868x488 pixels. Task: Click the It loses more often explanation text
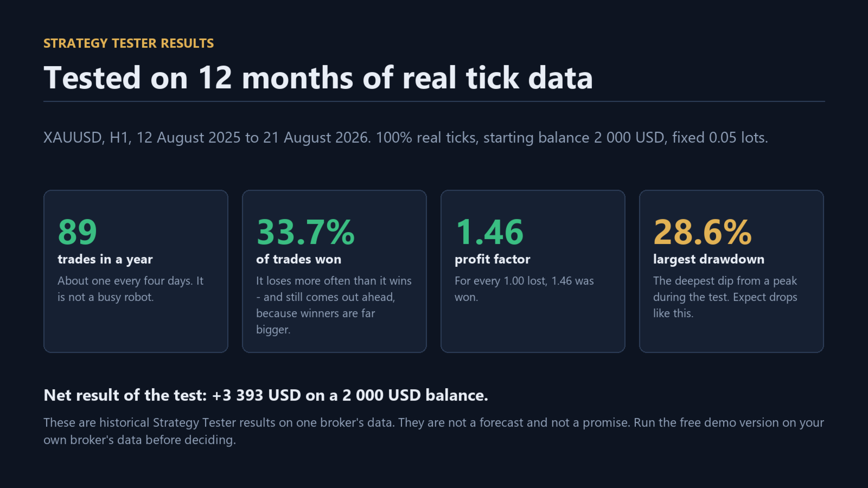coord(334,305)
